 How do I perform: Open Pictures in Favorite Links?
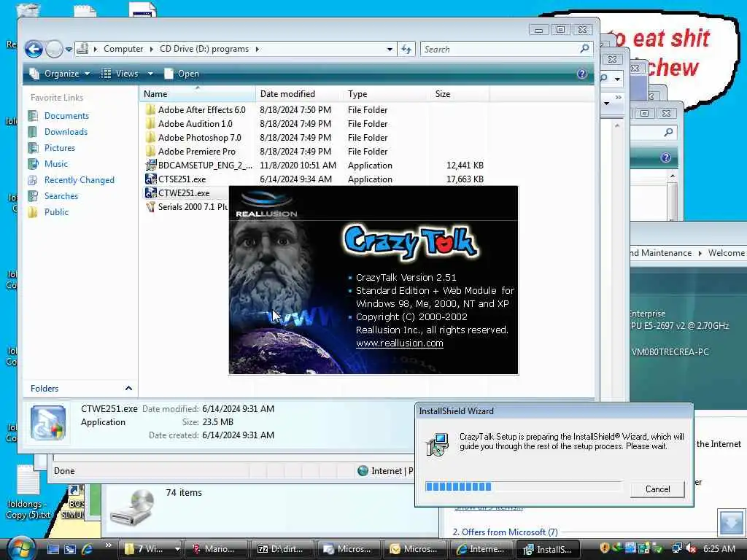tap(60, 148)
